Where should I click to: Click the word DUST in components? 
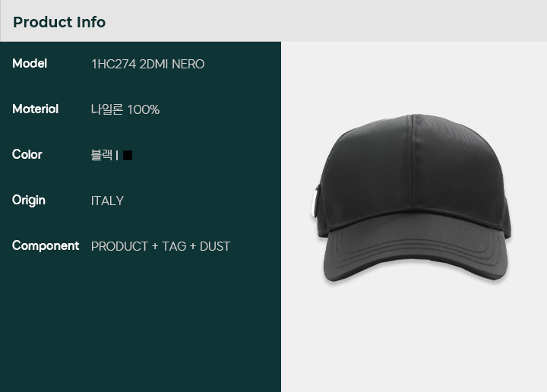215,247
